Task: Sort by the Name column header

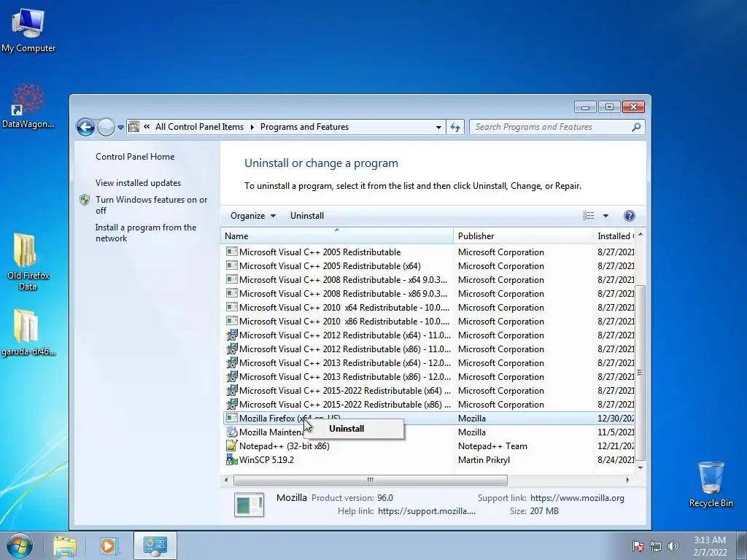Action: tap(337, 236)
